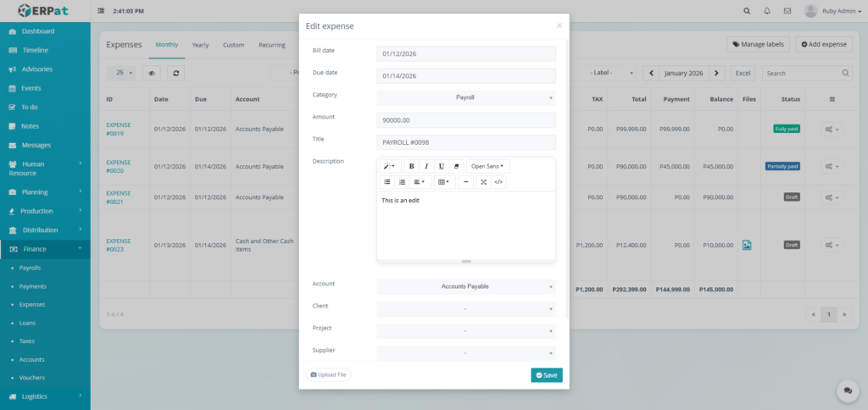
Task: Toggle italic formatting in description editor
Action: point(426,166)
